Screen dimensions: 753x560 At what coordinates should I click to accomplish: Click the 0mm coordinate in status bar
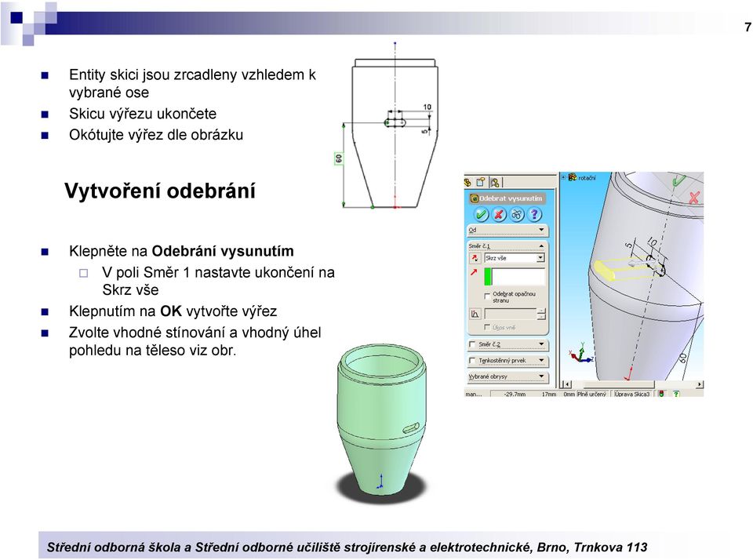(x=569, y=394)
